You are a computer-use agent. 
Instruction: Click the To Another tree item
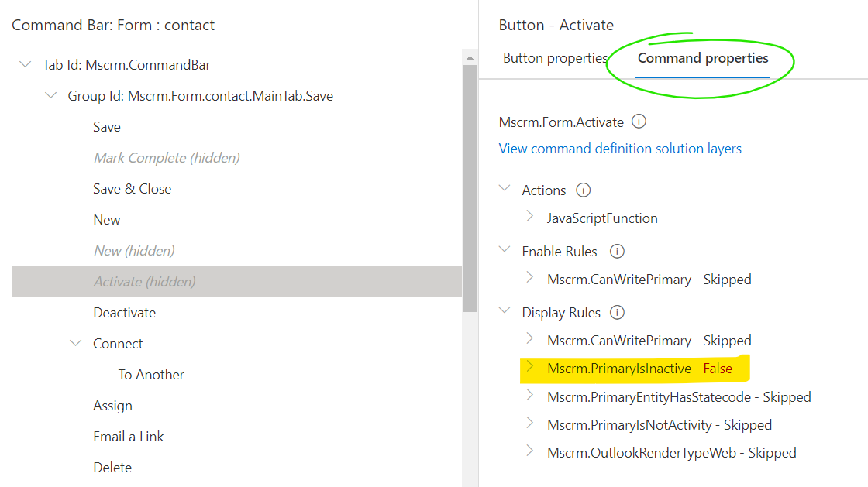(151, 375)
